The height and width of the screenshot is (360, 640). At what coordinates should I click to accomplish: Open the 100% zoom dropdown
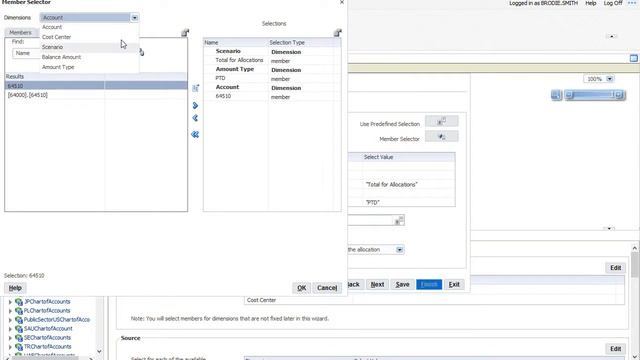(609, 79)
